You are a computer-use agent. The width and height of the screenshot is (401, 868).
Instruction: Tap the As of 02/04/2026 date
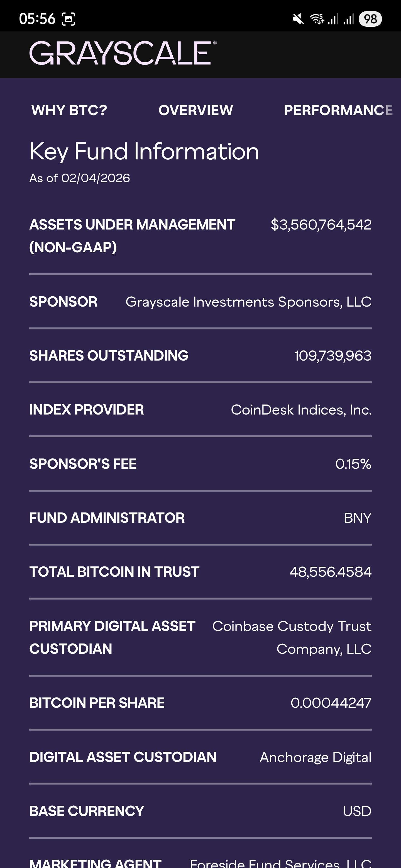click(80, 178)
